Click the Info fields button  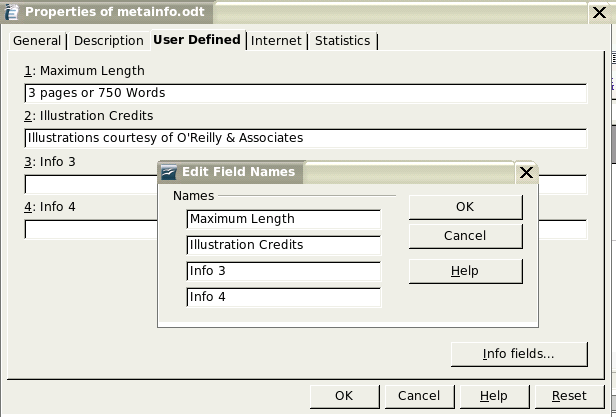coord(518,354)
